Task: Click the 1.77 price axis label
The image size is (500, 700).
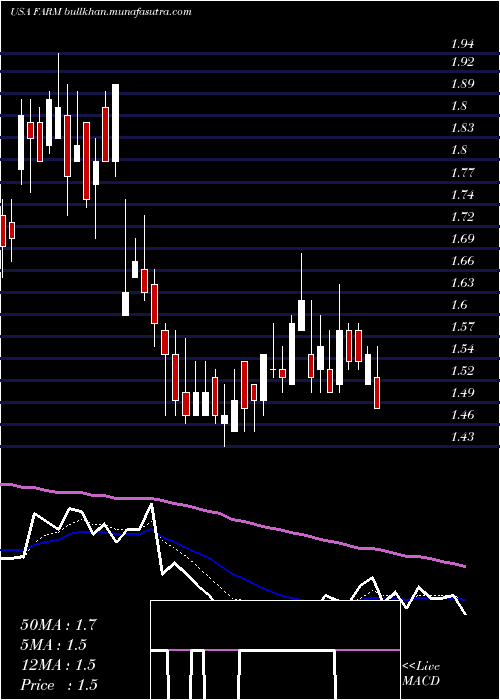Action: click(x=462, y=172)
